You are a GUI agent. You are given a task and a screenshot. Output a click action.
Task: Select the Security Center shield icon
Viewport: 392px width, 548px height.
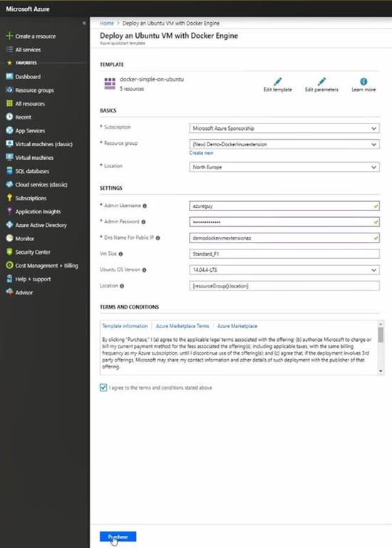click(9, 252)
